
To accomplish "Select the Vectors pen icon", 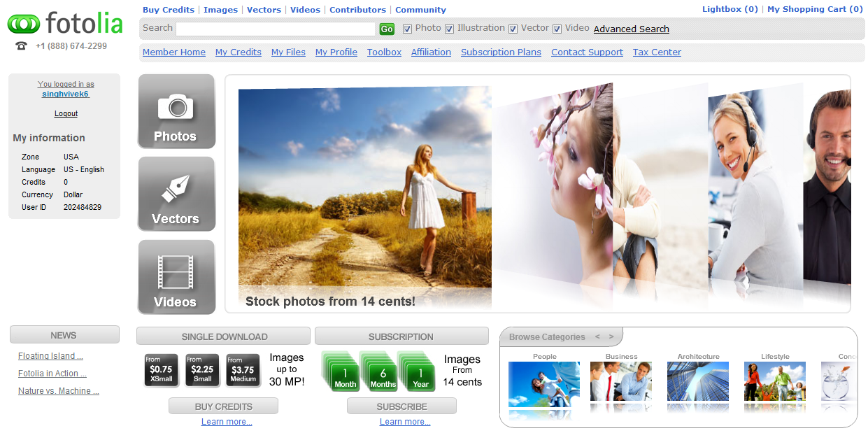I will 176,194.
